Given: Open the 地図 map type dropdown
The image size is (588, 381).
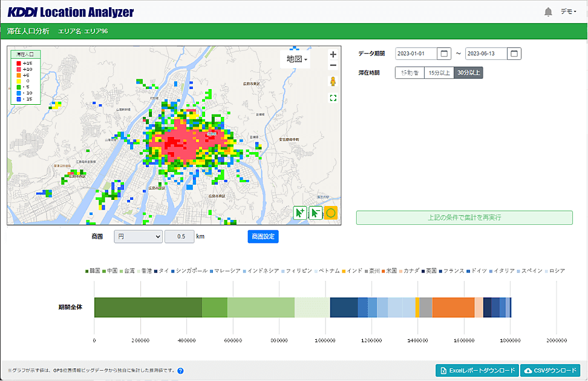Looking at the screenshot, I should pyautogui.click(x=296, y=59).
